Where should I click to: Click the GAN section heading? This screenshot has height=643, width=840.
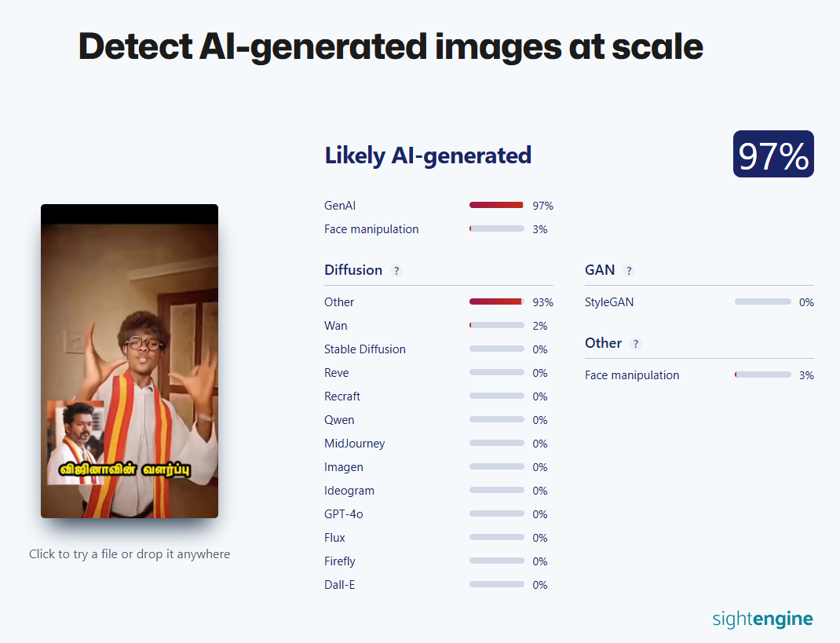click(600, 270)
